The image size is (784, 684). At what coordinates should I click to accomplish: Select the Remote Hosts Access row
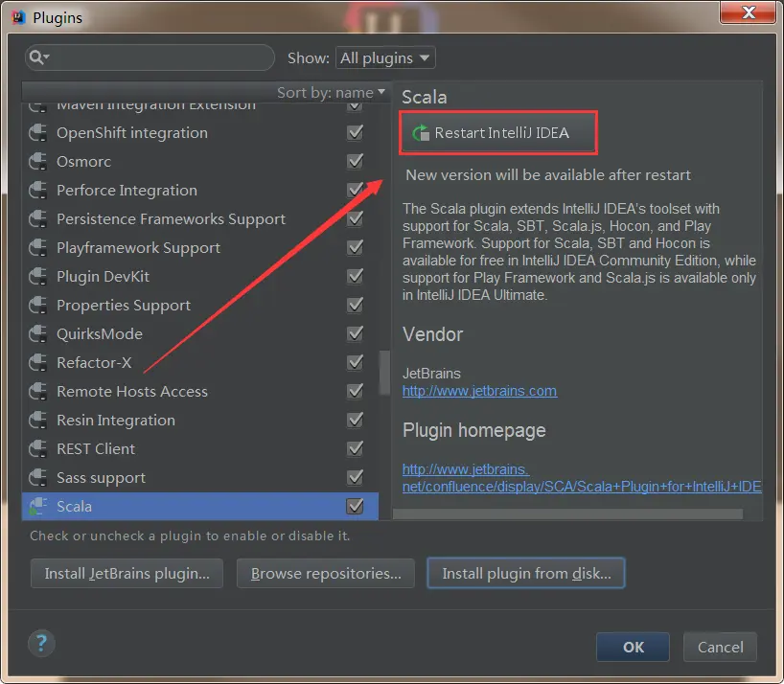pos(200,391)
